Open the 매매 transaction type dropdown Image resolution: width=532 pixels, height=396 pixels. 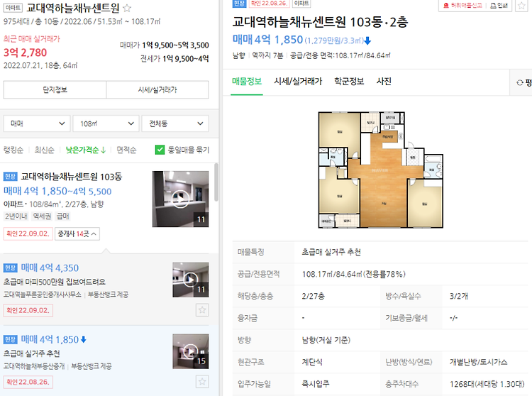(x=37, y=123)
